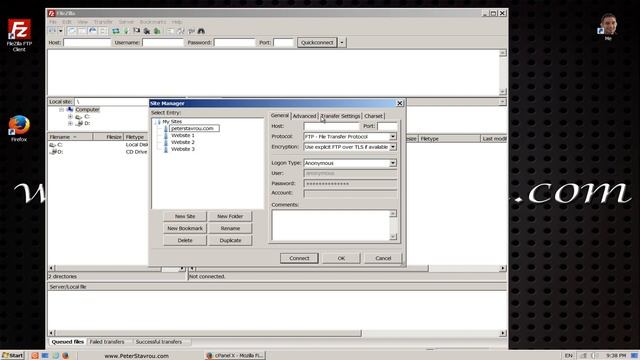Click the Quickconnect button

coord(317,42)
